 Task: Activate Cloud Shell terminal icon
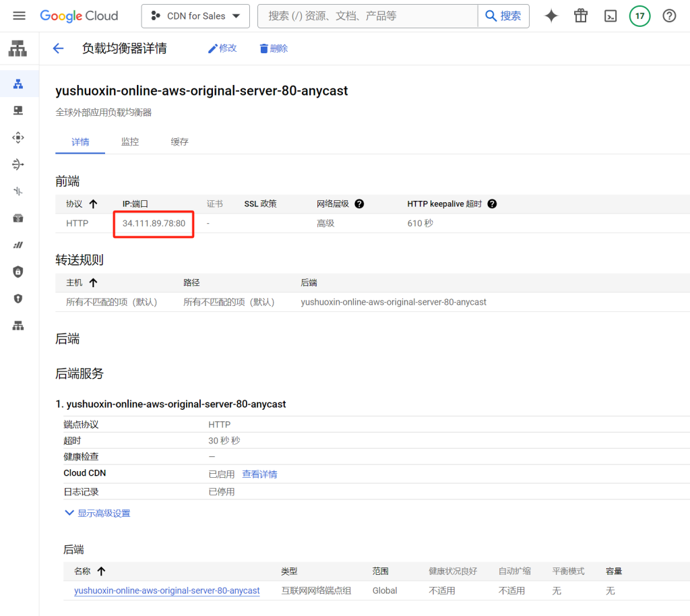(x=610, y=16)
